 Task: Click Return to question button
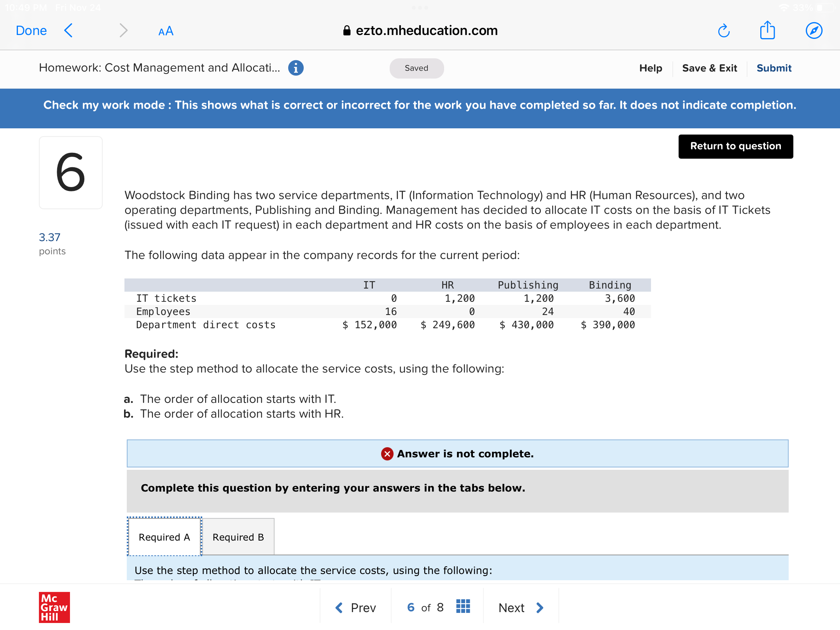coord(735,146)
